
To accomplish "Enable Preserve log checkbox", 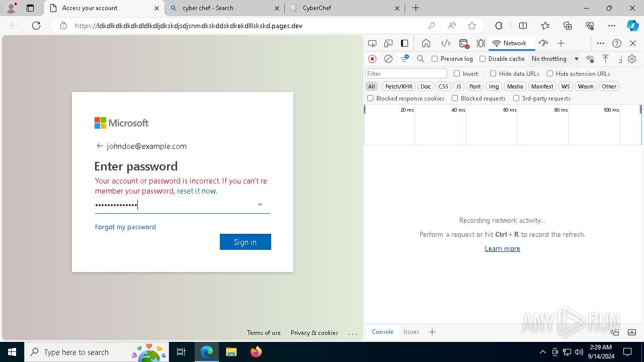I will pyautogui.click(x=435, y=59).
